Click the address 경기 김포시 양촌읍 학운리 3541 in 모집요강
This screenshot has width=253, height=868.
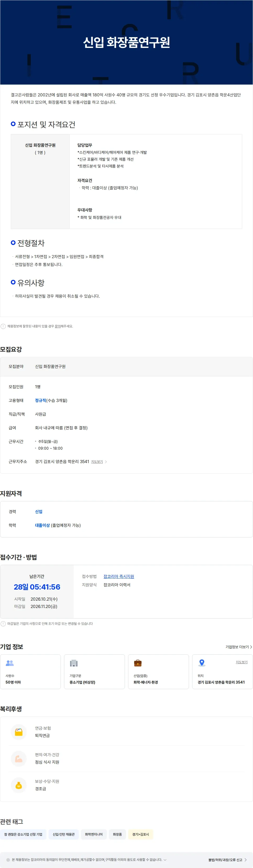tap(62, 462)
